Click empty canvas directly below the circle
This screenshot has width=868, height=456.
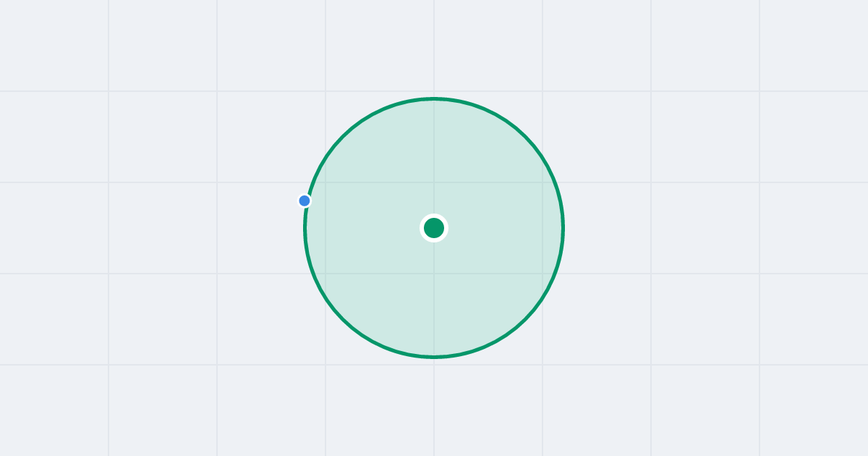pyautogui.click(x=434, y=405)
